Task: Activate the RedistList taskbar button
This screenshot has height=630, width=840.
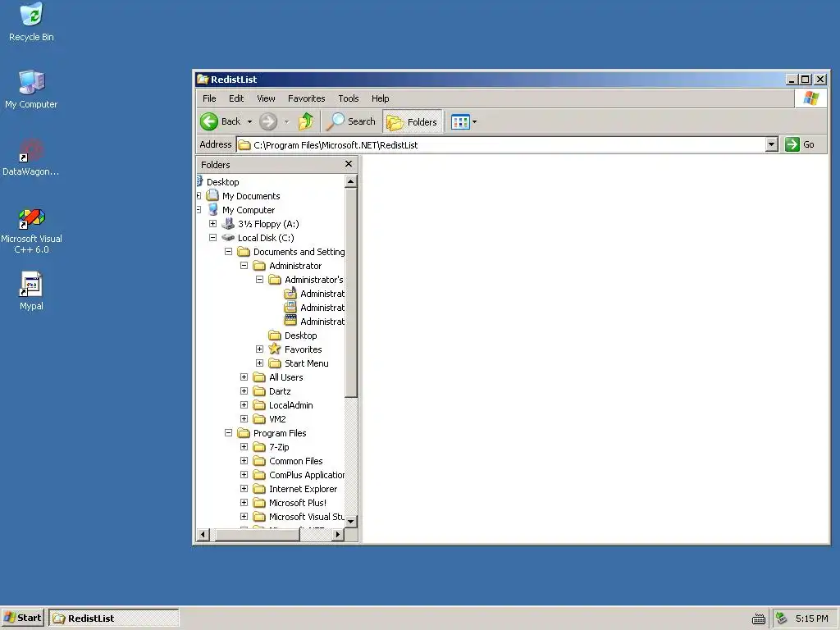Action: click(x=114, y=618)
